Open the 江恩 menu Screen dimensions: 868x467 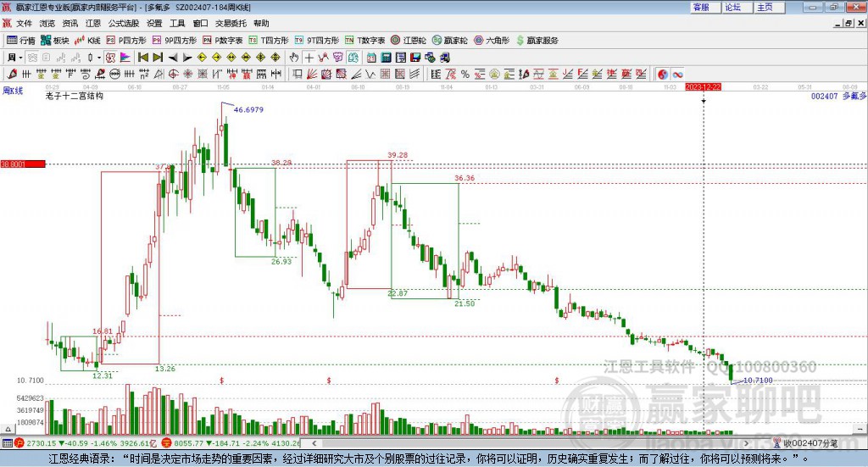coord(93,23)
